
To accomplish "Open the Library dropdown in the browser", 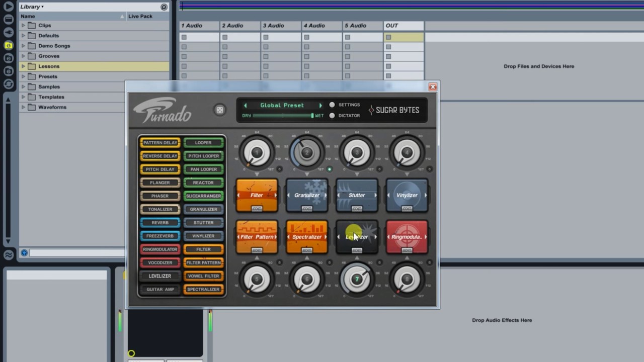I will [32, 7].
